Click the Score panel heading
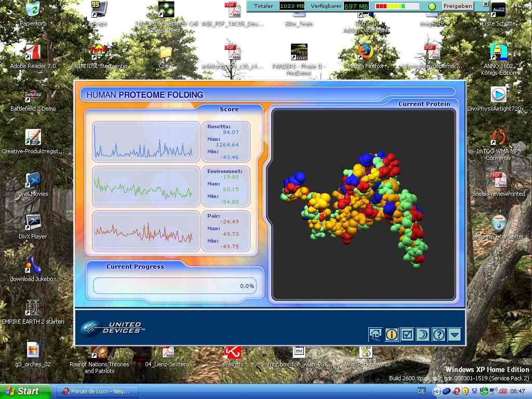 click(229, 109)
